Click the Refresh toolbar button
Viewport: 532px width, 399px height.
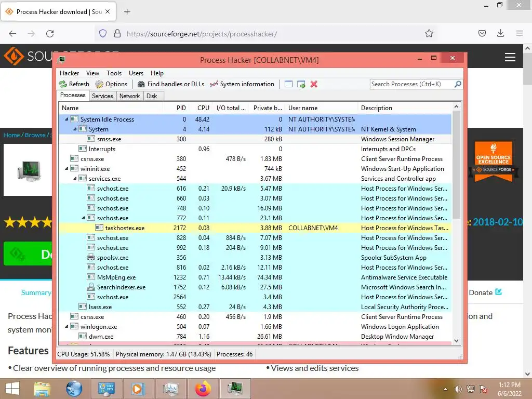click(x=74, y=84)
